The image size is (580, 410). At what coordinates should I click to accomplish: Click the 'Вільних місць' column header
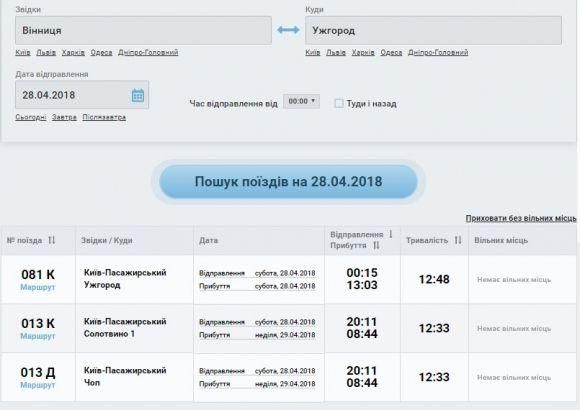coord(501,241)
